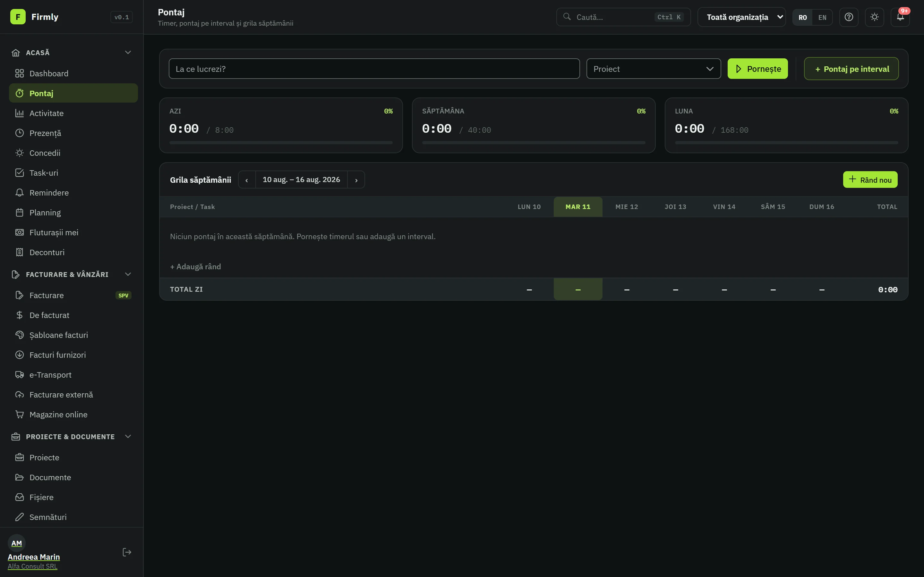The height and width of the screenshot is (577, 924).
Task: Collapse the Facturare & Vânzări section
Action: point(128,274)
